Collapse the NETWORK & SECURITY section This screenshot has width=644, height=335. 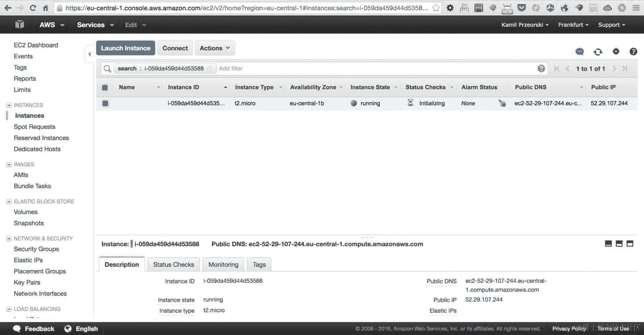[x=9, y=238]
